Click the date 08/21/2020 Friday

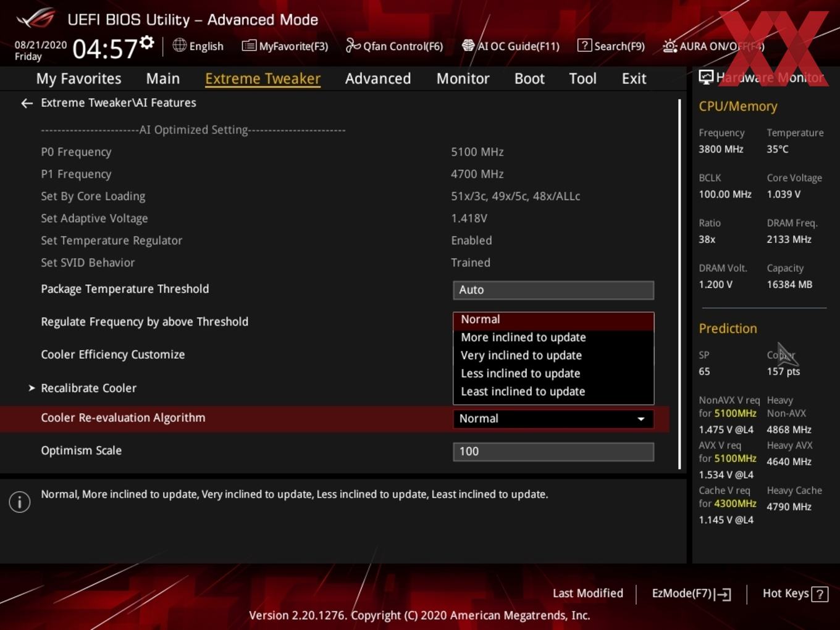[x=41, y=51]
